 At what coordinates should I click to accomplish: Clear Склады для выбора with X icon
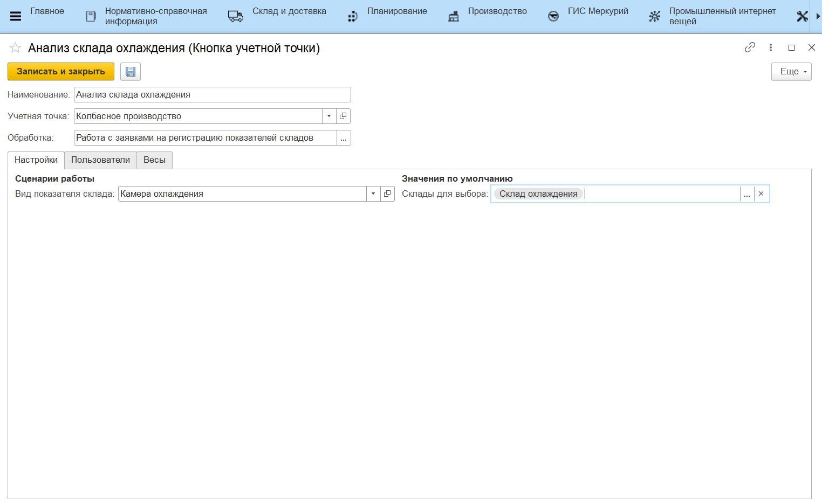coord(761,194)
